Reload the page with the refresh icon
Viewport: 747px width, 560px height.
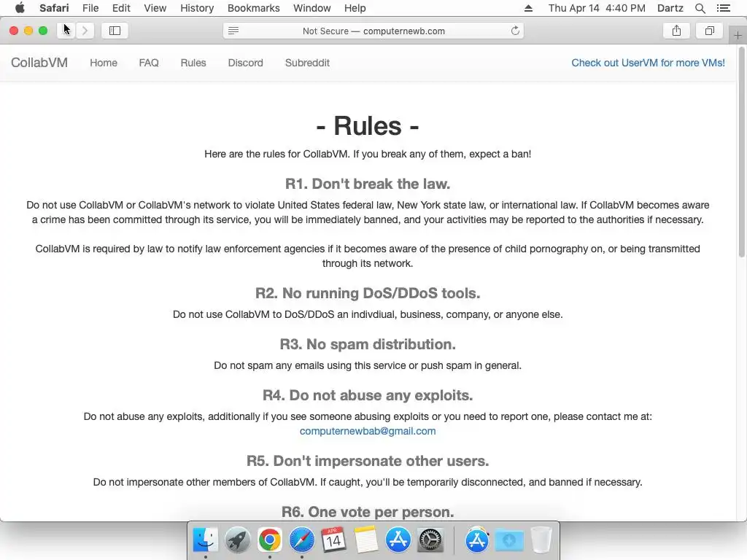515,31
